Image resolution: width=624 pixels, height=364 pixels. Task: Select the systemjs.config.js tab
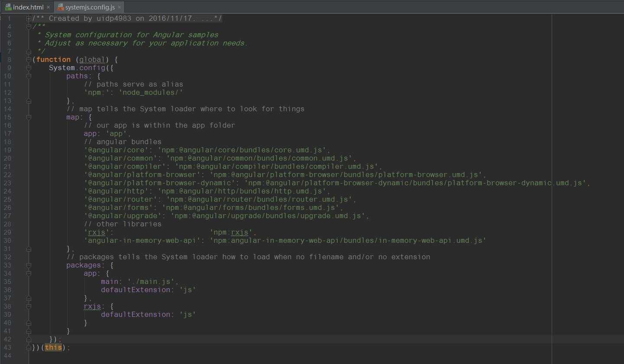point(90,7)
